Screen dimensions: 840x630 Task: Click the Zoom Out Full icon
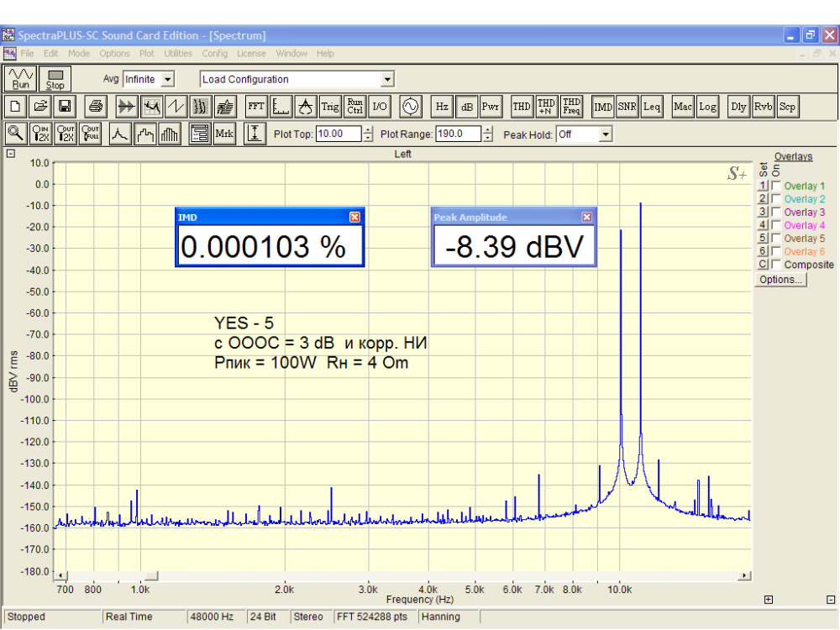coord(91,134)
